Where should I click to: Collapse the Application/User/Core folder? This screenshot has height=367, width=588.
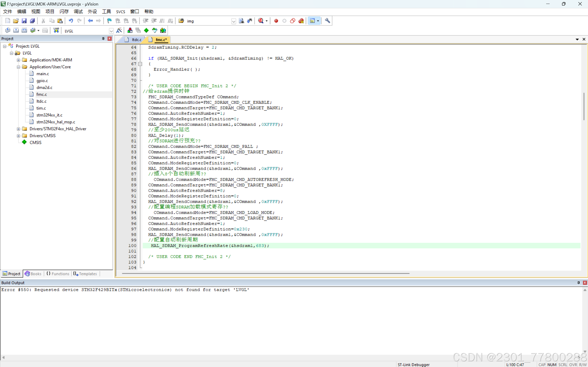[x=18, y=67]
